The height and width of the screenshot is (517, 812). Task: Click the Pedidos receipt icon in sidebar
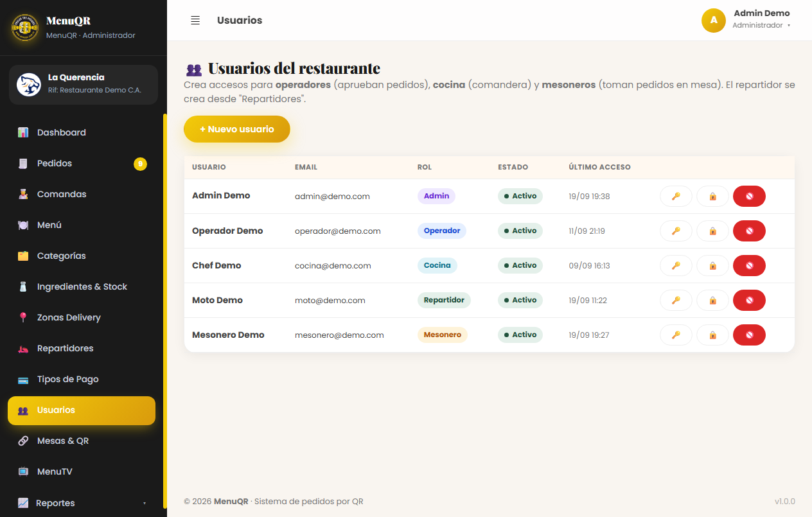pos(23,163)
